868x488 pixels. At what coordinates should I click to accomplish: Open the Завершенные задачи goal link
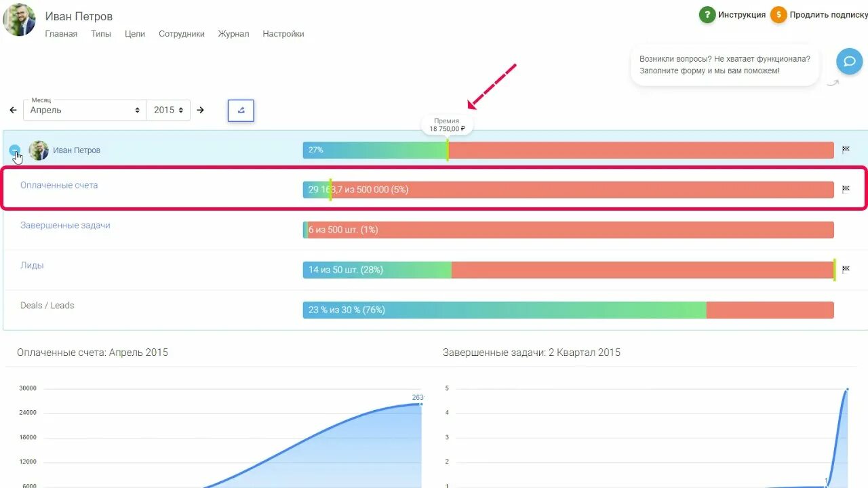tap(65, 225)
